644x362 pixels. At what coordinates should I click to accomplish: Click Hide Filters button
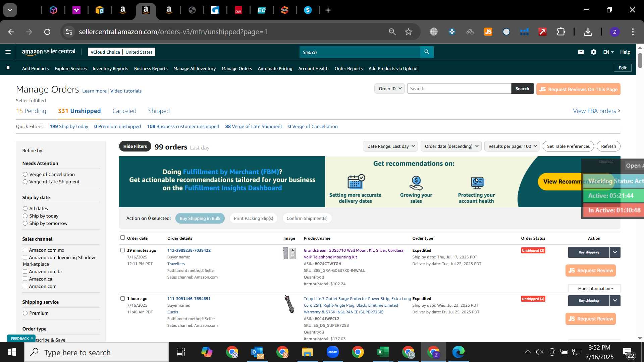135,146
